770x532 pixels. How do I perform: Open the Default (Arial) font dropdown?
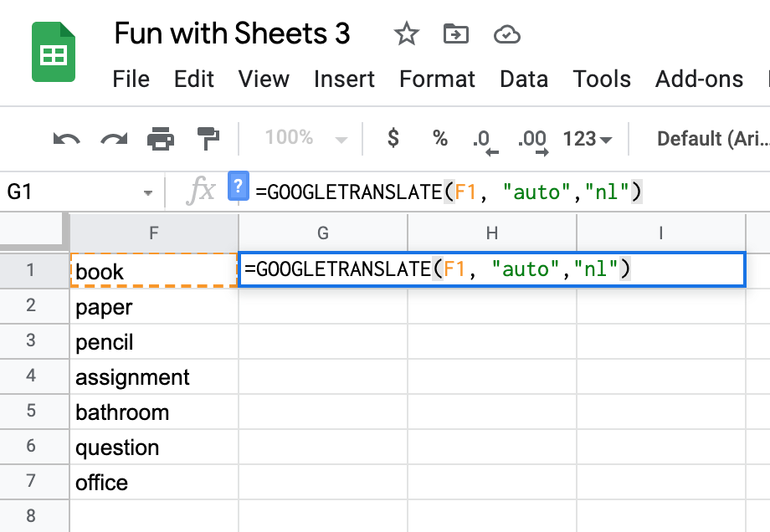click(x=711, y=139)
